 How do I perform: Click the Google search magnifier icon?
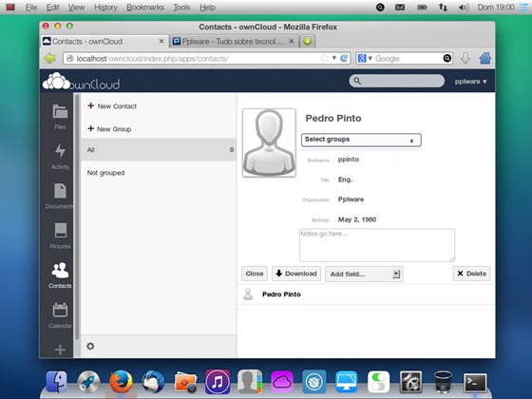(x=447, y=58)
